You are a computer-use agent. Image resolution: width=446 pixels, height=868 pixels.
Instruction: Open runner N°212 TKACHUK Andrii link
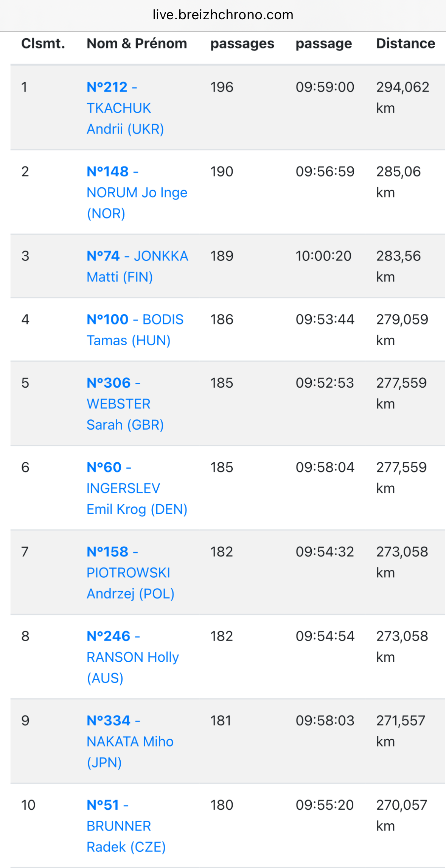[119, 108]
